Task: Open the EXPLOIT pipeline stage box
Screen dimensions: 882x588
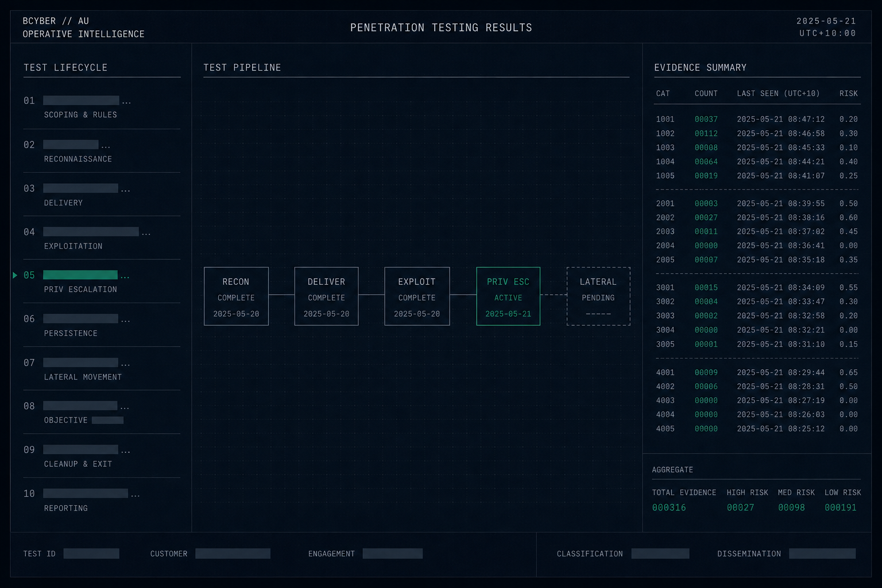Action: pos(417,296)
